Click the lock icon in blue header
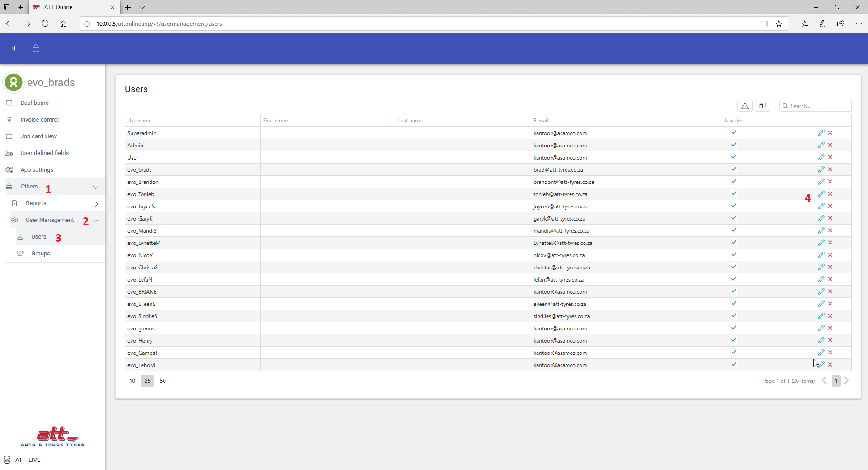The image size is (868, 470). click(x=36, y=48)
